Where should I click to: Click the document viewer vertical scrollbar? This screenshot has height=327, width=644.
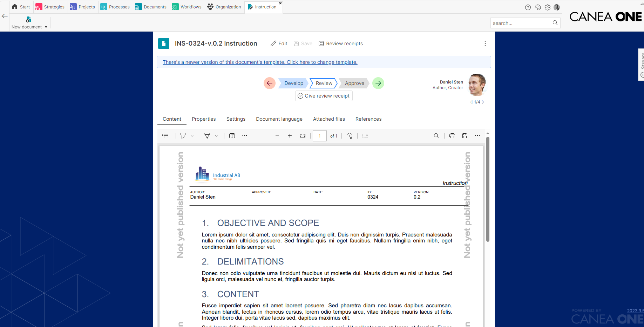488,189
